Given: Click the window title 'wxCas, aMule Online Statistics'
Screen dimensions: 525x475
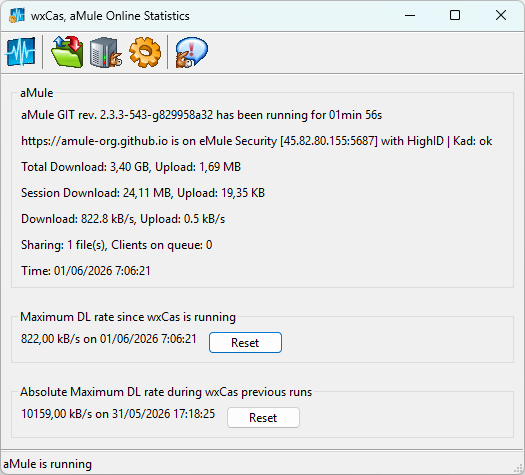Looking at the screenshot, I should tap(110, 16).
